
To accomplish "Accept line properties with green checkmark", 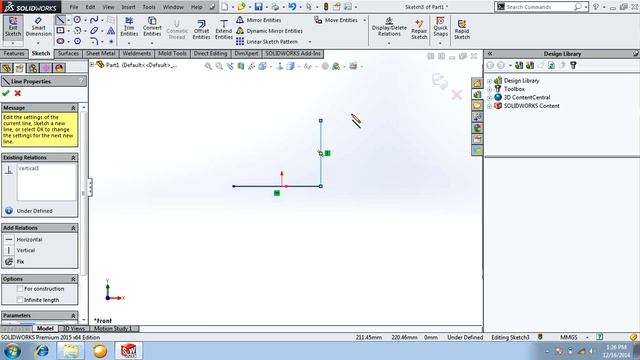I will pyautogui.click(x=6, y=93).
